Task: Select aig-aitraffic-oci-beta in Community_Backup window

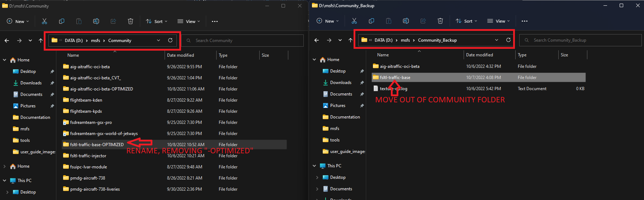Action: pyautogui.click(x=479, y=66)
